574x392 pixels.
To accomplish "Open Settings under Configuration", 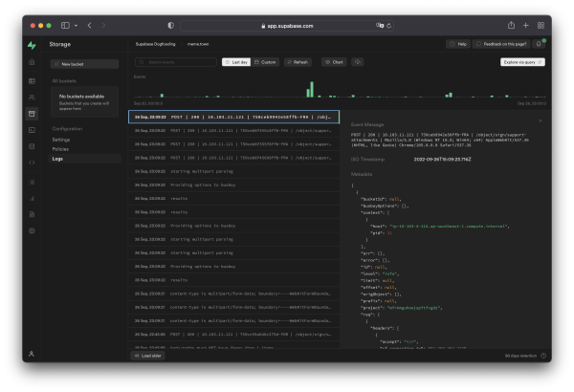I will click(x=61, y=140).
